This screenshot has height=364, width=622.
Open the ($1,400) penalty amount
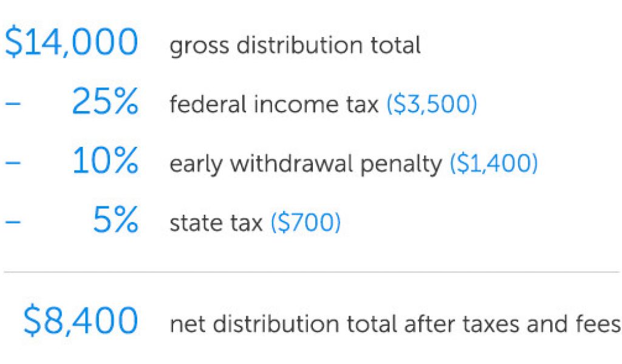(493, 164)
